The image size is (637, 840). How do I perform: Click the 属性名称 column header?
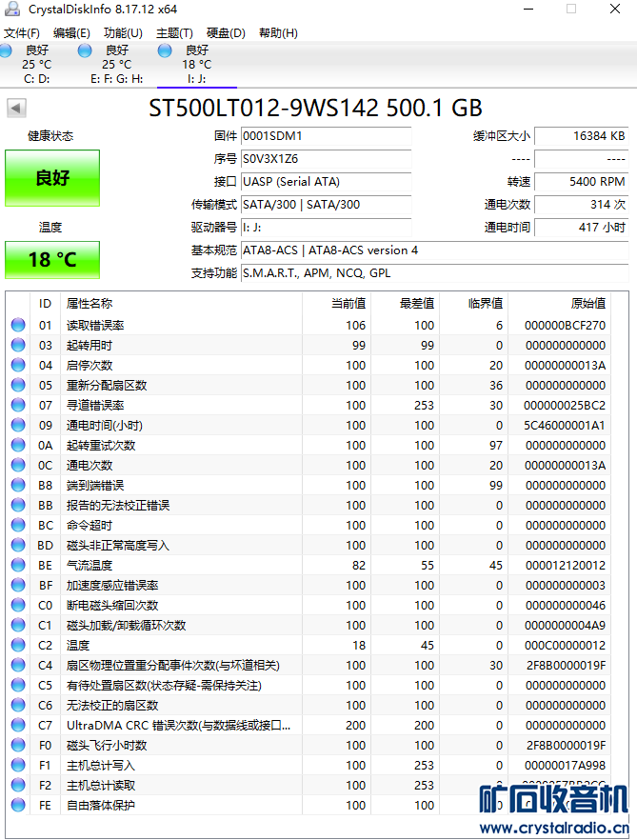[182, 303]
